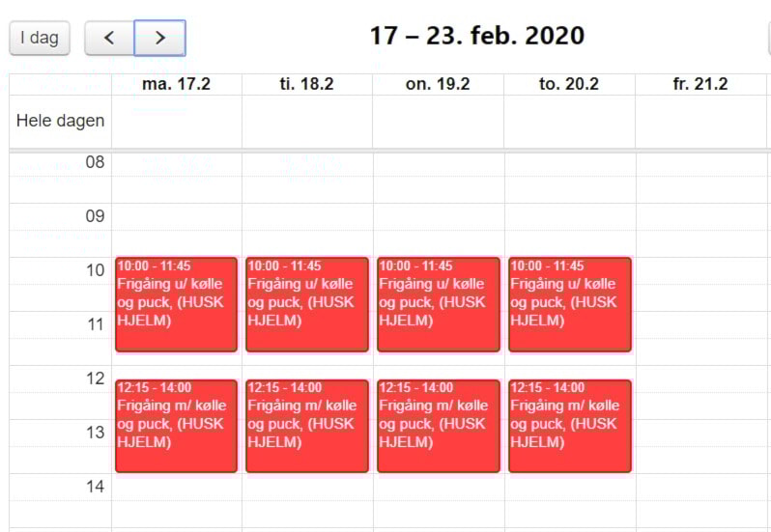
Task: Select the to. 20.2 column header
Action: [569, 84]
